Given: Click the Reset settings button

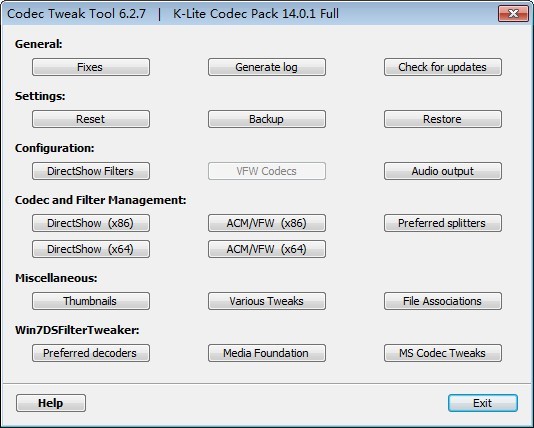Looking at the screenshot, I should coord(91,119).
